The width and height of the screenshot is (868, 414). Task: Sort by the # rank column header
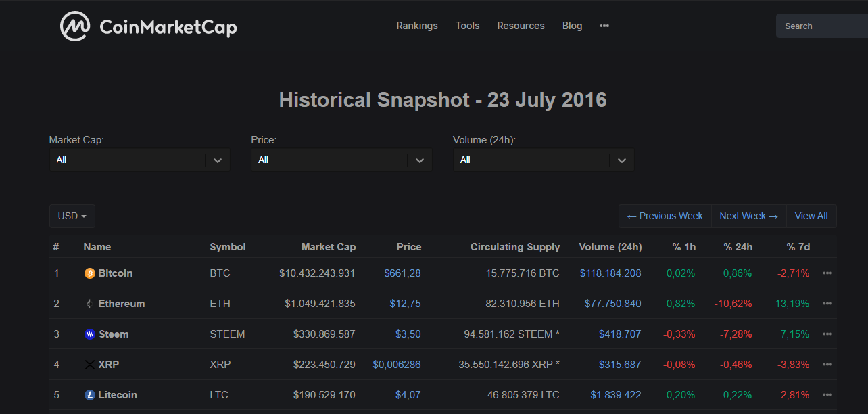tap(56, 247)
